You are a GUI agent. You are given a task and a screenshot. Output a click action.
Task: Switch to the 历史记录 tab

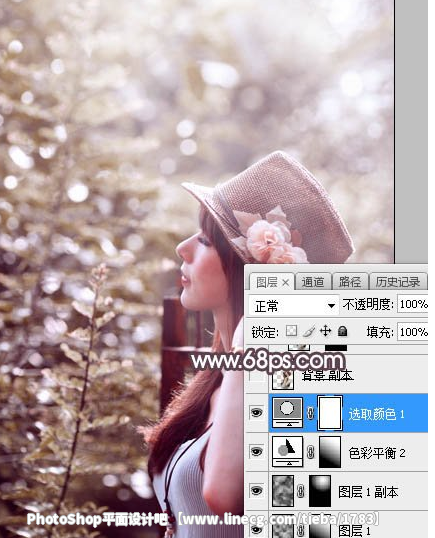[398, 282]
